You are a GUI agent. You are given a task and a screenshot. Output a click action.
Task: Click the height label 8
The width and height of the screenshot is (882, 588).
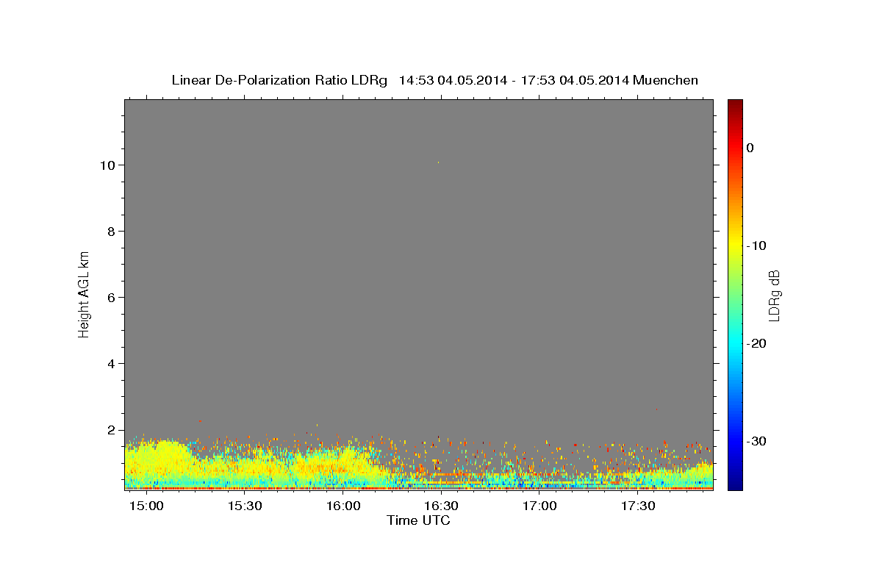(x=112, y=231)
